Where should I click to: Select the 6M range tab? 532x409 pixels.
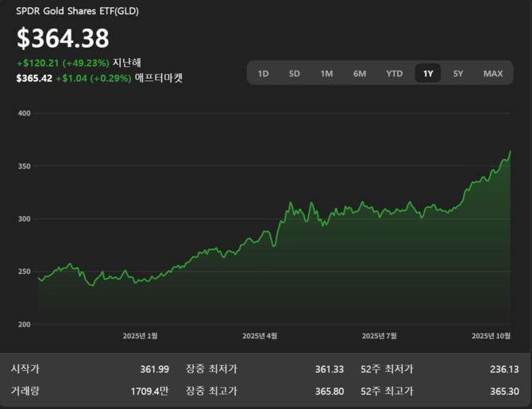coord(360,74)
